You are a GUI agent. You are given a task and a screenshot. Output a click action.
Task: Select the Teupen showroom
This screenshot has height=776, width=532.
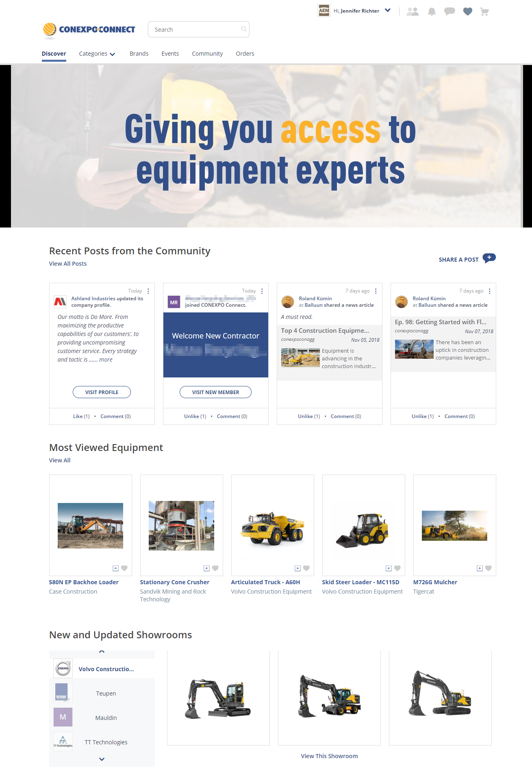pos(106,694)
